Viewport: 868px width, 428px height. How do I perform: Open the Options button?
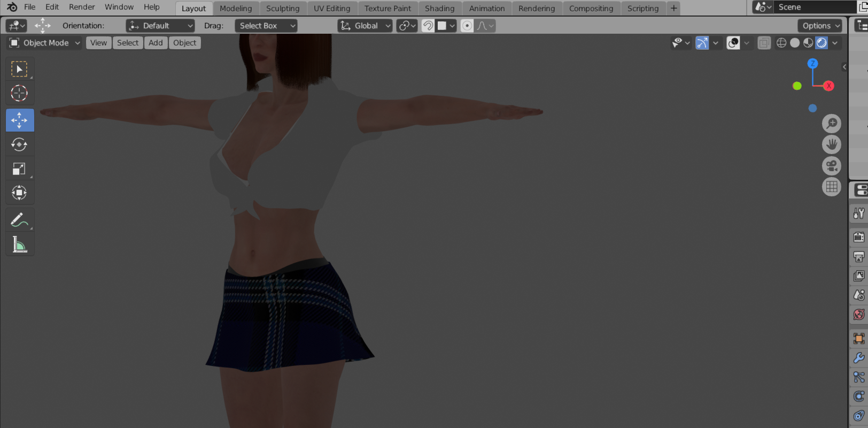pos(820,26)
